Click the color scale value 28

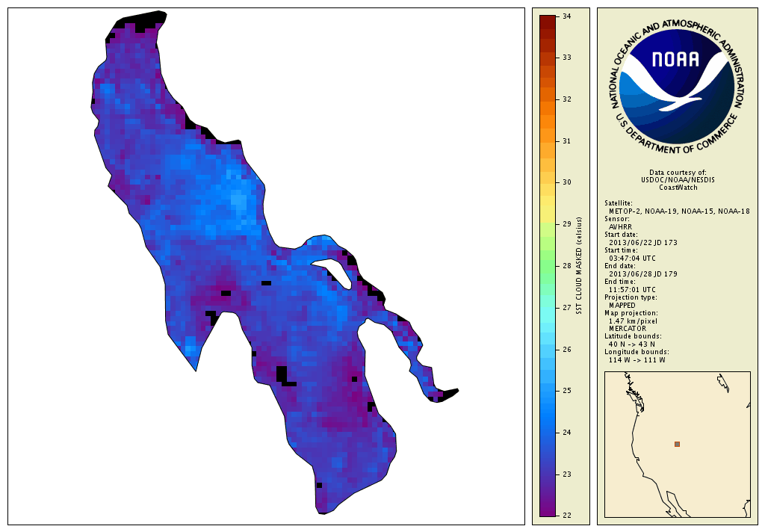click(x=567, y=266)
